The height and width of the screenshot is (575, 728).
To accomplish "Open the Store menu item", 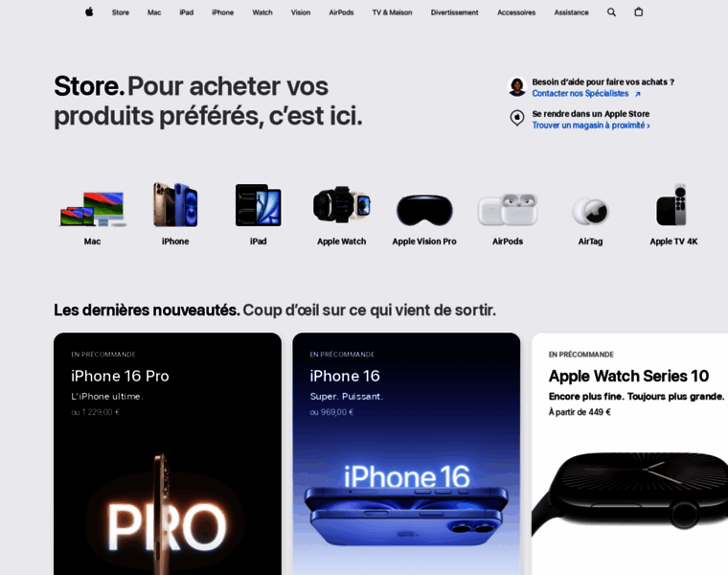I will coord(121,12).
